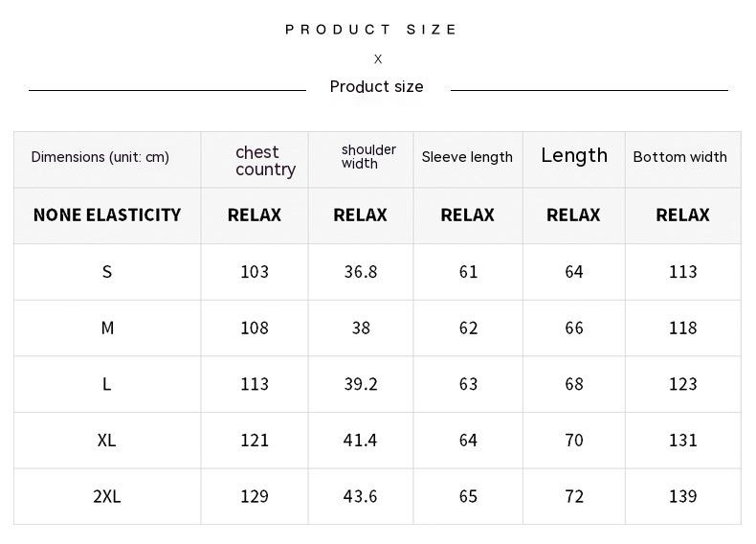Image resolution: width=756 pixels, height=544 pixels.
Task: Click the M size row label
Action: click(107, 329)
